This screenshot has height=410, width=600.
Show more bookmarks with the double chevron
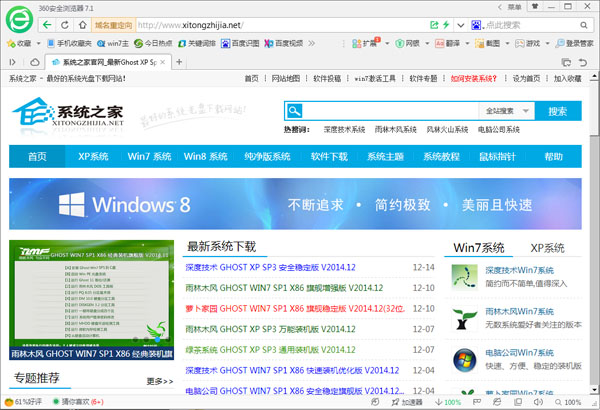click(312, 43)
